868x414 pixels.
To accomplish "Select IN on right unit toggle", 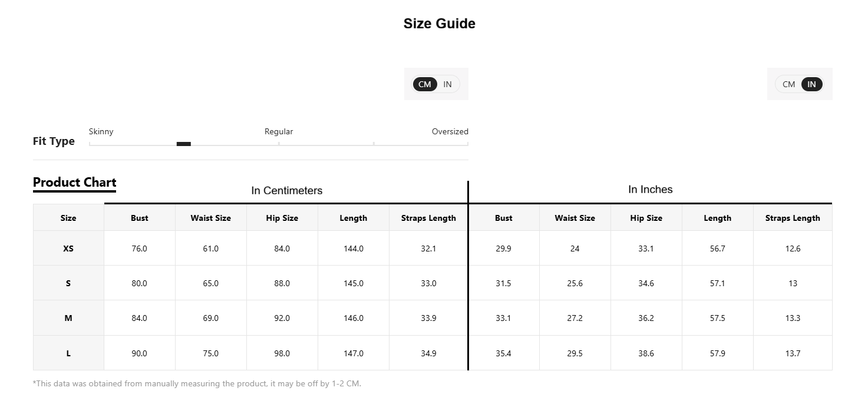I will pos(811,84).
